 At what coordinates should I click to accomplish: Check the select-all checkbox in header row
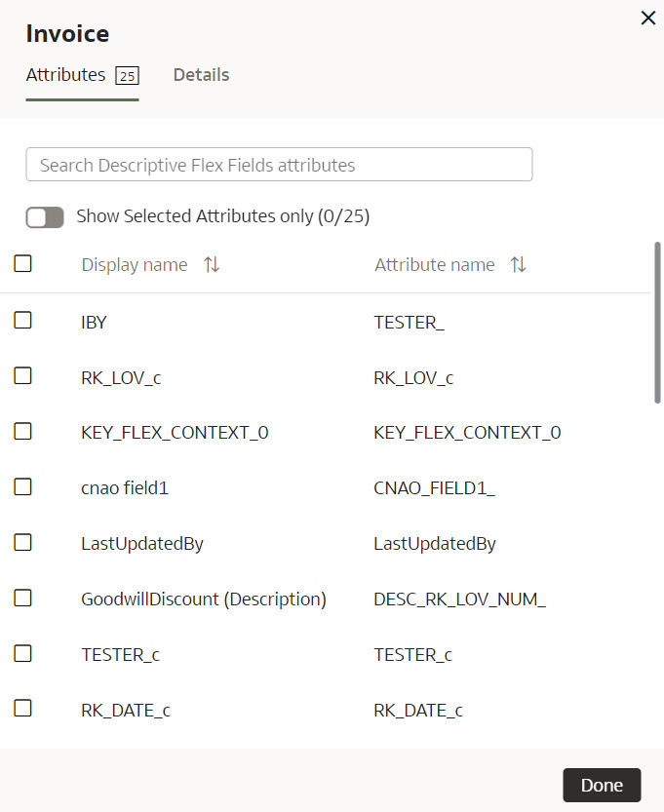pos(22,262)
